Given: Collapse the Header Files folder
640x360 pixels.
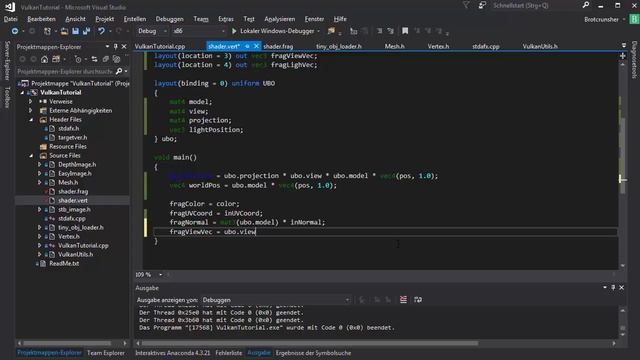Looking at the screenshot, I should tap(31, 120).
